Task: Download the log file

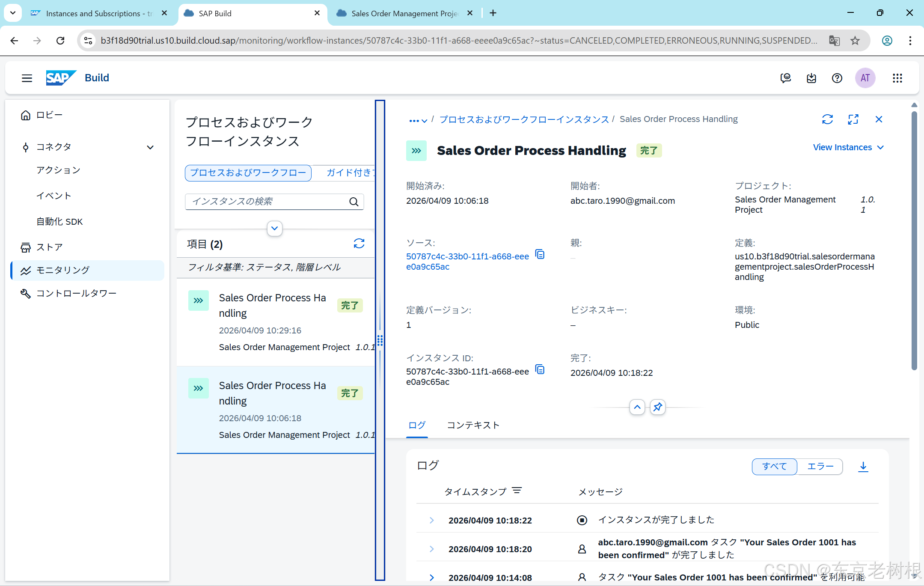Action: 863,467
